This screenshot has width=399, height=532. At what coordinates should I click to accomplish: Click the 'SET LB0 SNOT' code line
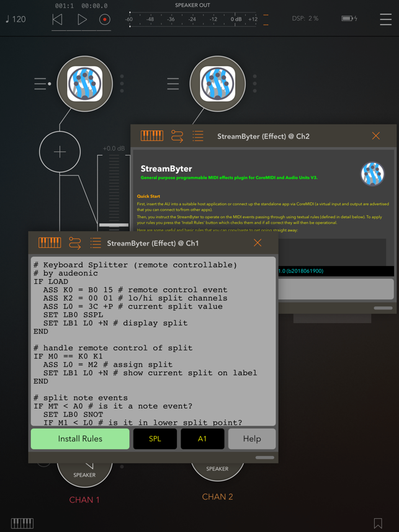point(73,414)
